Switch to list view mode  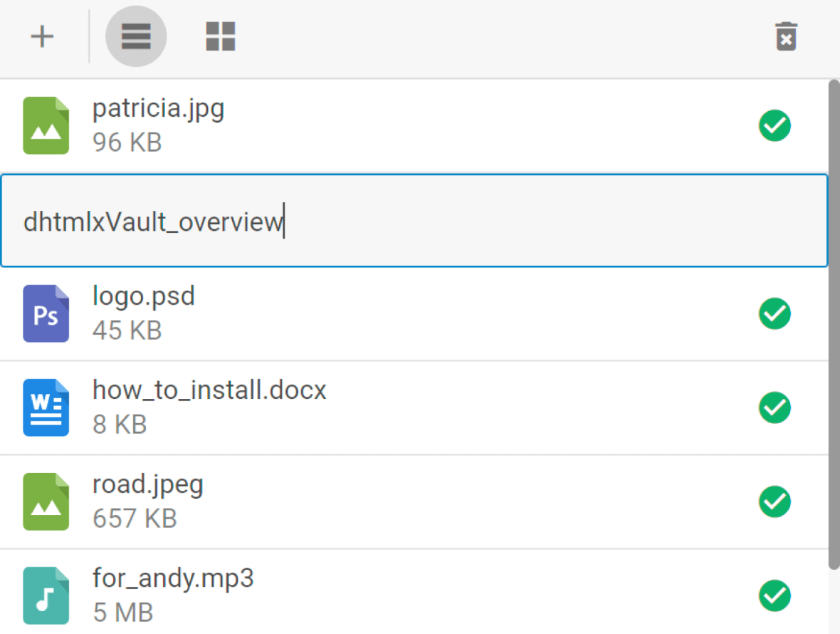136,36
